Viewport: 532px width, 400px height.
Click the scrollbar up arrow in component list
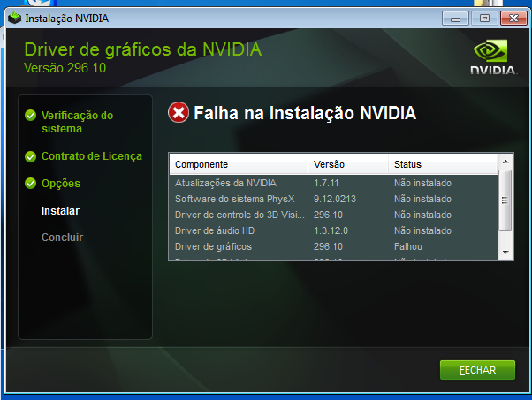(505, 162)
